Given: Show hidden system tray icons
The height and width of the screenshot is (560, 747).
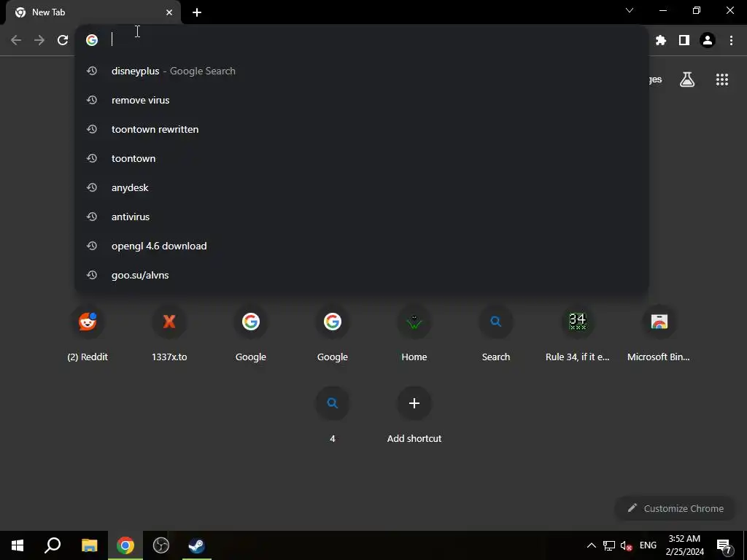Looking at the screenshot, I should 591,545.
